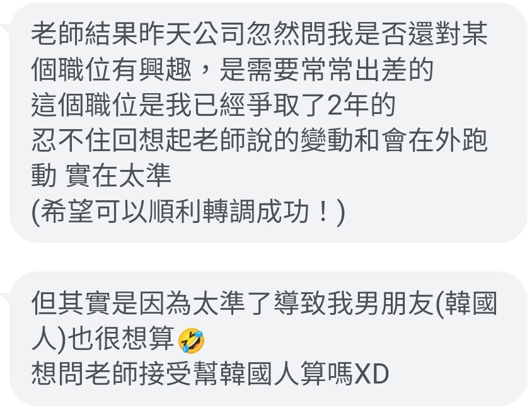Click the text 2年 in the first message

(349, 105)
